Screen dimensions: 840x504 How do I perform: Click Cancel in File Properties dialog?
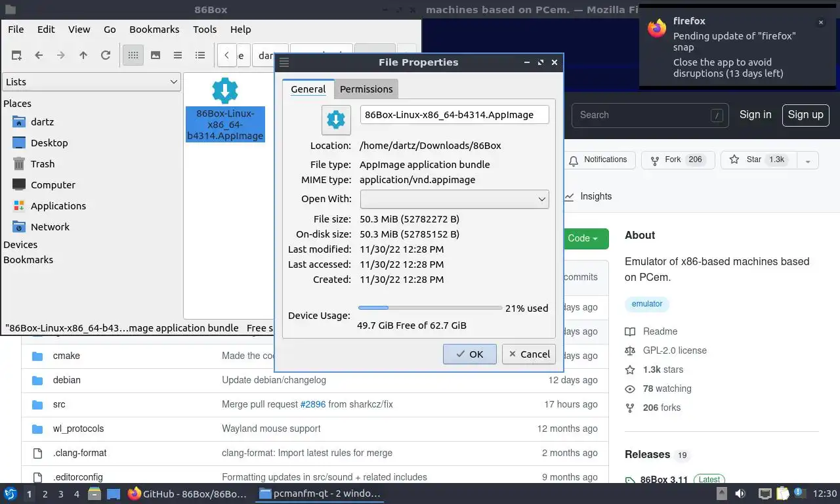tap(529, 354)
